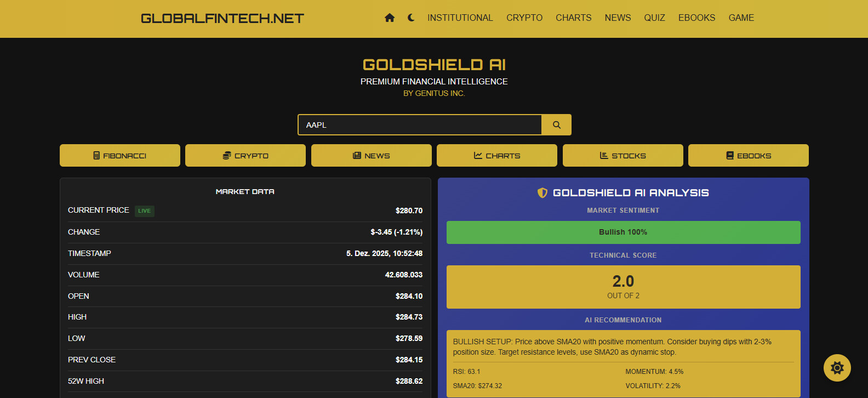The height and width of the screenshot is (398, 868).
Task: Click the GlobalFintech.net logo
Action: coord(222,19)
